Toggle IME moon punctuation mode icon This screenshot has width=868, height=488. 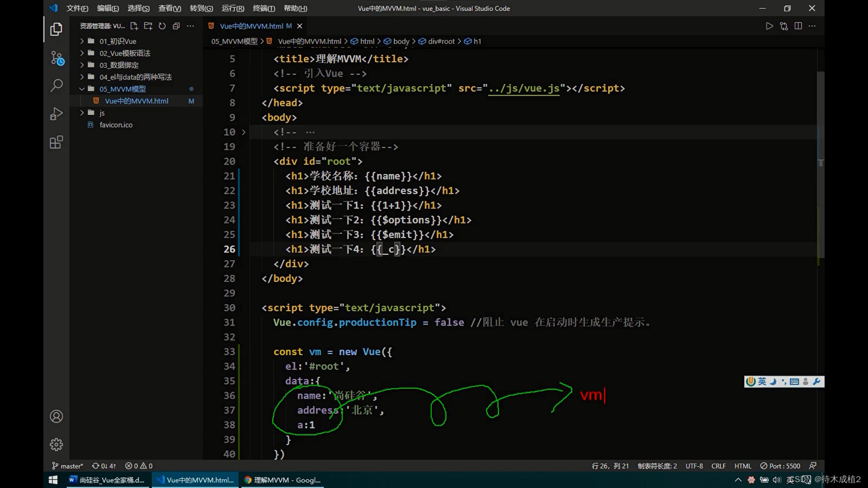coord(773,381)
